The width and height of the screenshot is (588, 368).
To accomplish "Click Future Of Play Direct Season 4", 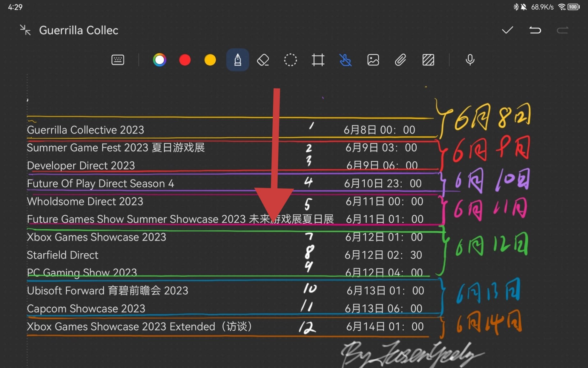I will click(x=100, y=183).
